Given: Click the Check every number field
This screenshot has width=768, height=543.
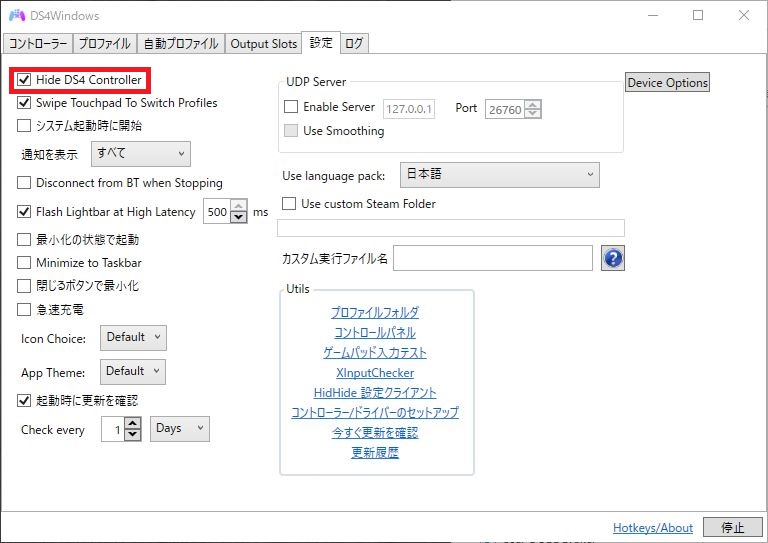Looking at the screenshot, I should pos(113,429).
